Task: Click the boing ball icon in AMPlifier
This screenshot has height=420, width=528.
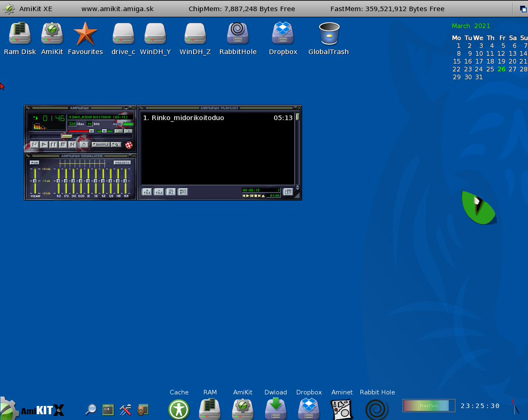Action: pyautogui.click(x=129, y=145)
